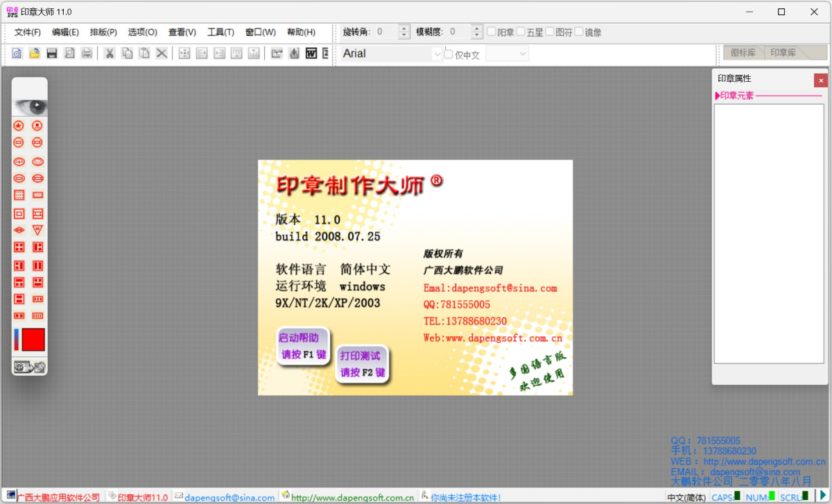832x504 pixels.
Task: Click the Word export icon in toolbar
Action: pos(311,53)
